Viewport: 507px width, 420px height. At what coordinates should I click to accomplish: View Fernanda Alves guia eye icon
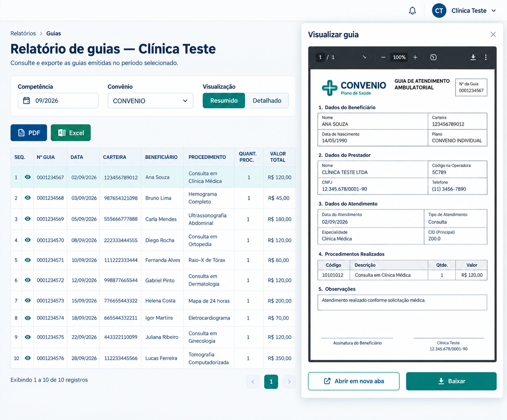(x=28, y=260)
